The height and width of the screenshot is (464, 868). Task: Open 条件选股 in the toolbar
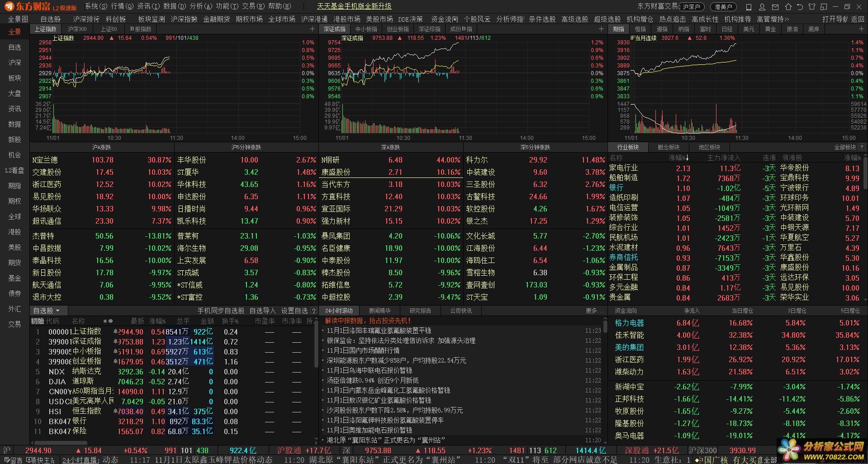(x=542, y=19)
